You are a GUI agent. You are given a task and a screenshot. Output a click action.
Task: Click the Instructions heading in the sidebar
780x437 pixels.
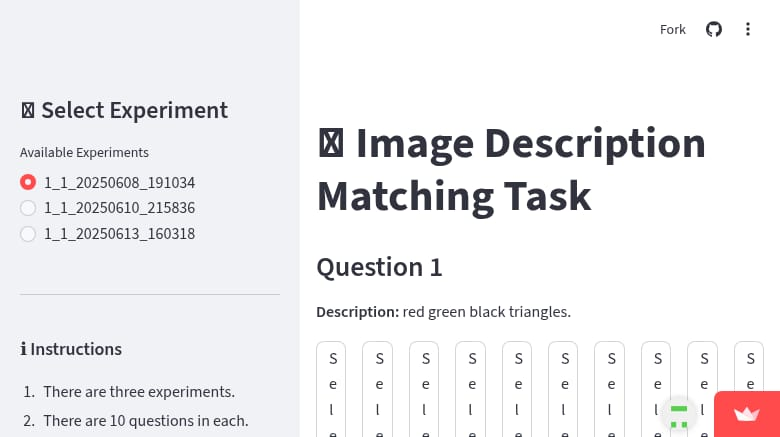pyautogui.click(x=76, y=349)
